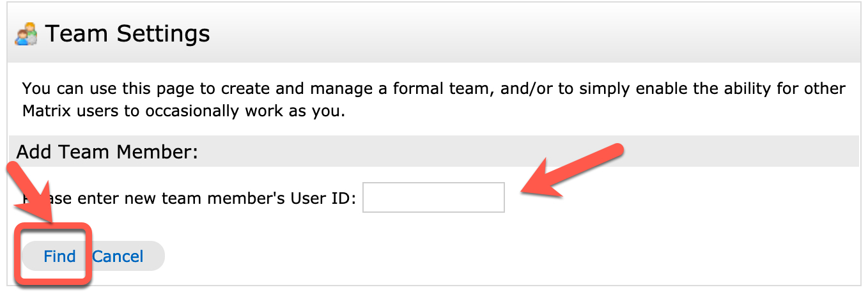Select the Add Team Member section header
The width and height of the screenshot is (868, 299).
(x=107, y=151)
